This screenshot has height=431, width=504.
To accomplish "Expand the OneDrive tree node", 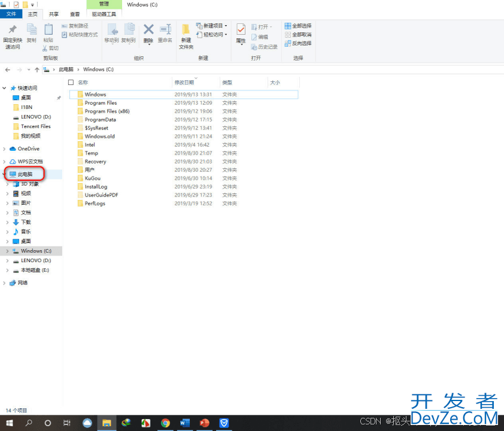I will (4, 149).
